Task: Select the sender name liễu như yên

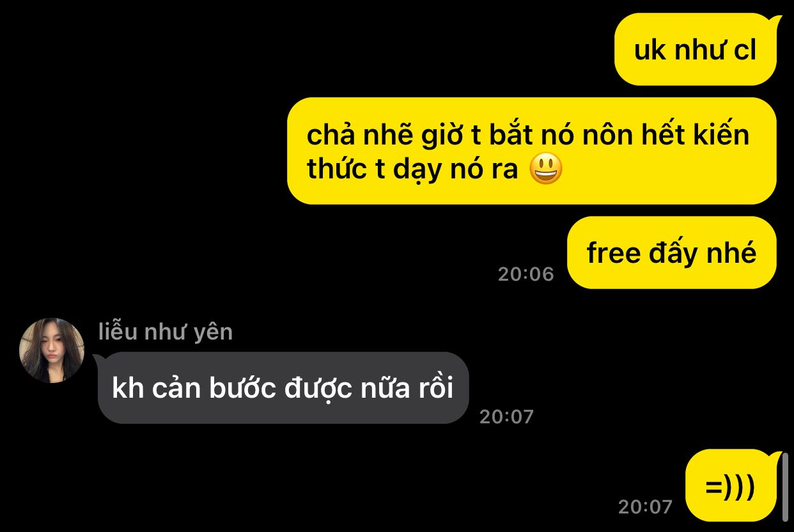Action: point(166,332)
